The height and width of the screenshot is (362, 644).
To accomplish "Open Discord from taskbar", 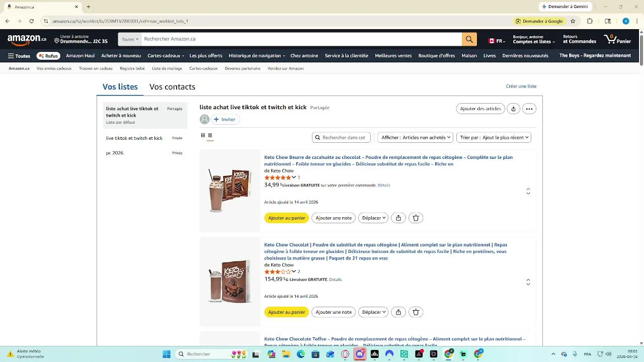I will (x=360, y=354).
